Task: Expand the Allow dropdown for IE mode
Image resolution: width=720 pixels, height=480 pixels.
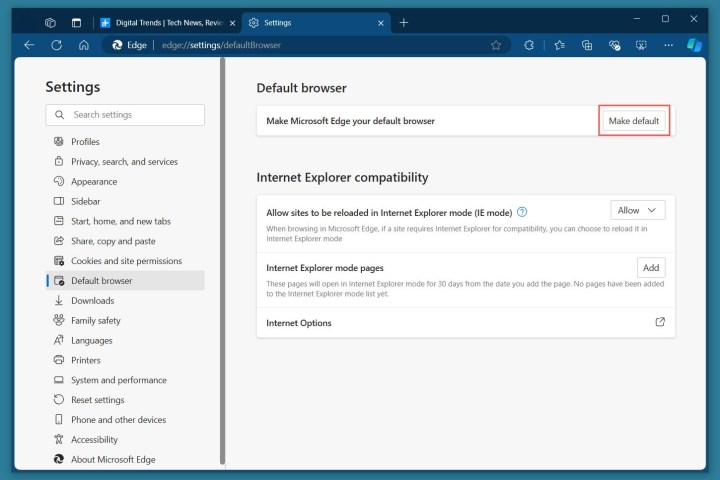Action: coord(637,210)
